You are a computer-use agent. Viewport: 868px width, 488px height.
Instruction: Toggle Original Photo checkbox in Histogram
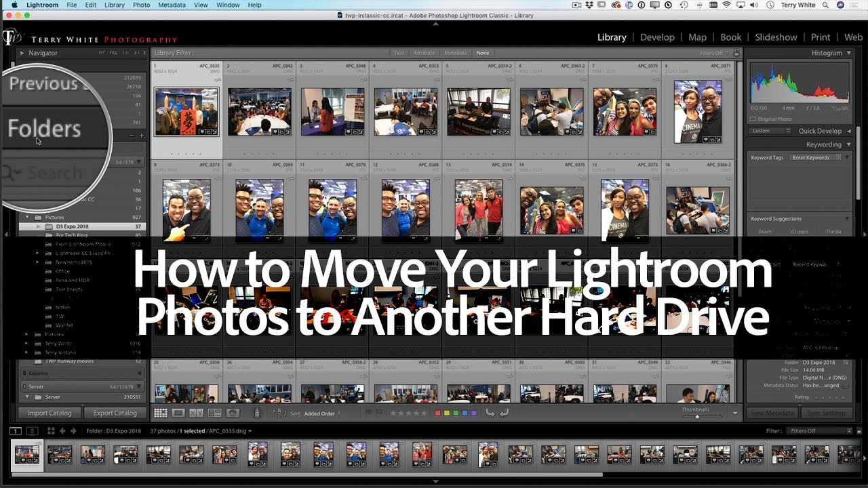click(x=753, y=119)
